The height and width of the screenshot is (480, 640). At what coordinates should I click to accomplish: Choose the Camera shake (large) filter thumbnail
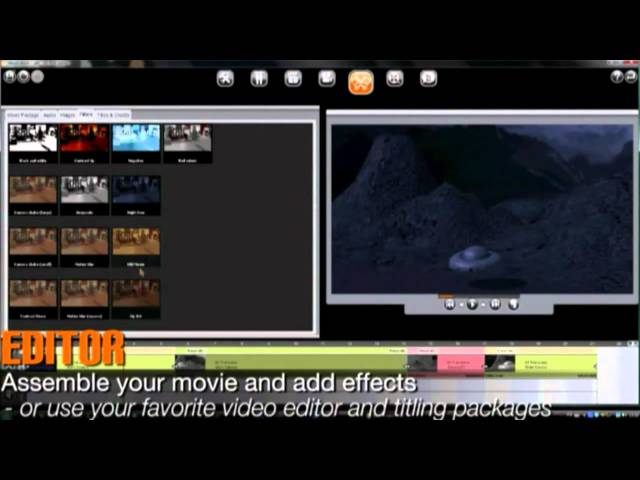coord(33,196)
